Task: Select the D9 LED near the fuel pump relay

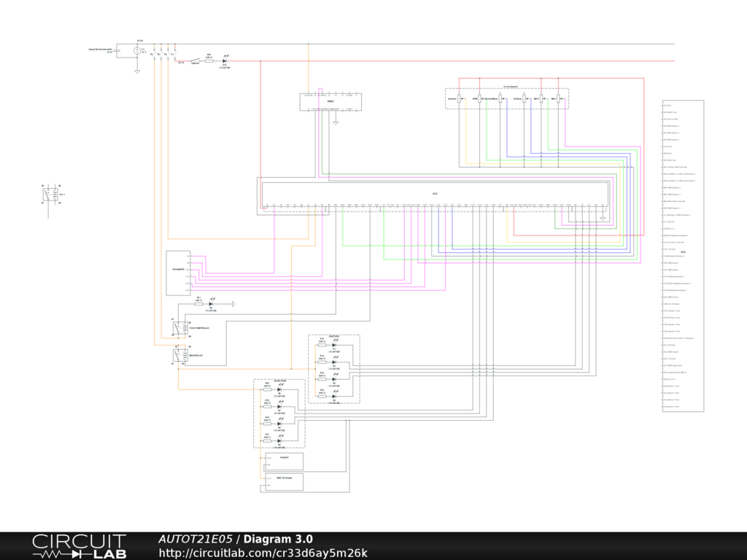Action: pos(211,303)
